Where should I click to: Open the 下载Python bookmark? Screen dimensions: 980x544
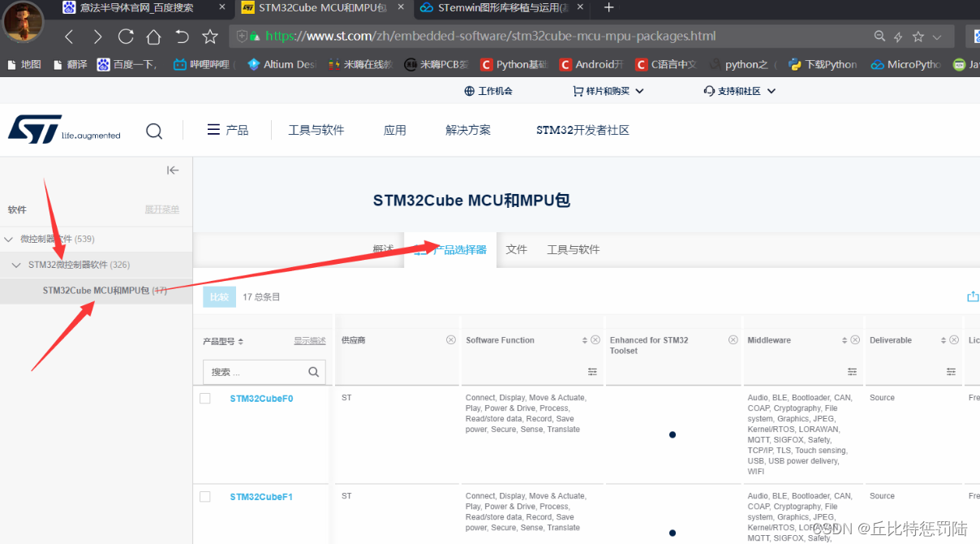[x=823, y=64]
